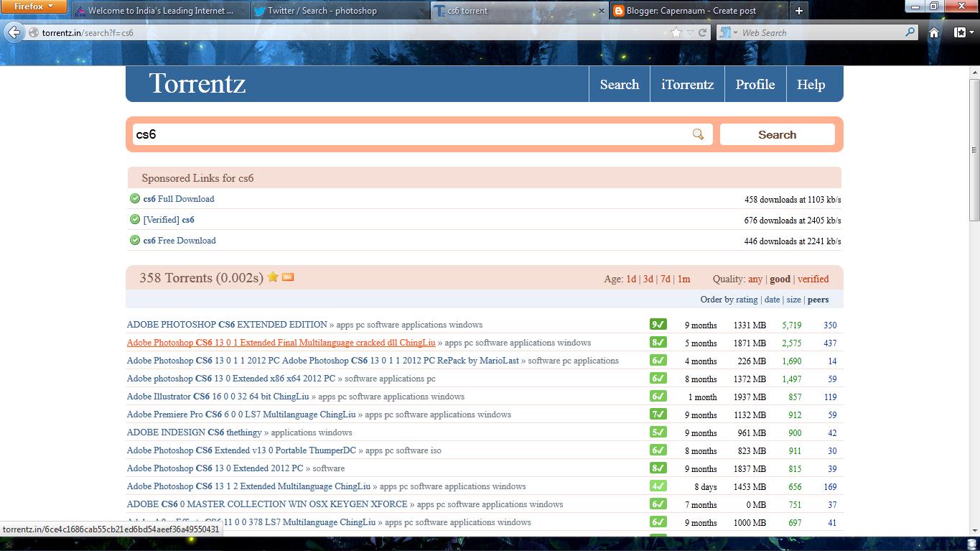Screen dimensions: 980x551
Task: Click the scrollbar down arrow
Action: coord(974,530)
